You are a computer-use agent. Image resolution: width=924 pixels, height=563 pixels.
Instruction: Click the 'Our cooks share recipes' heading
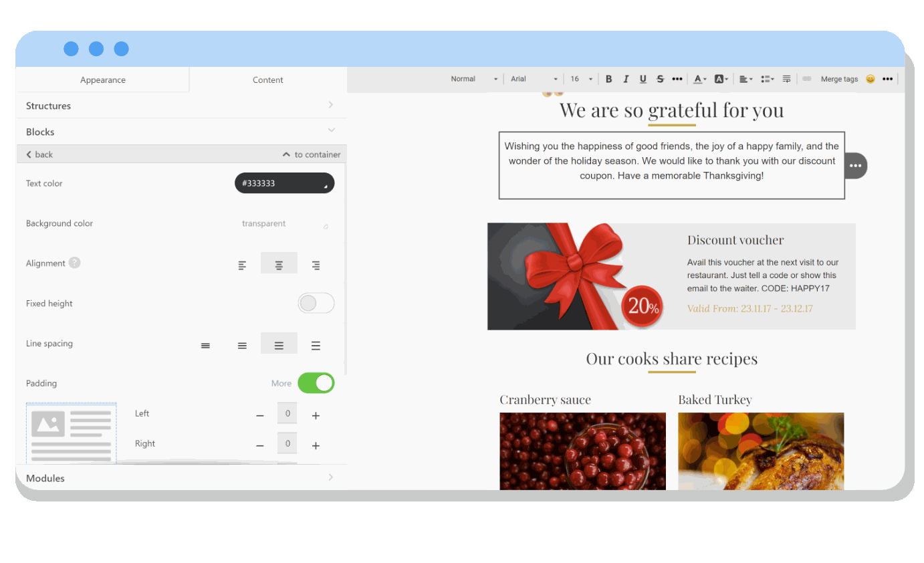click(x=671, y=358)
